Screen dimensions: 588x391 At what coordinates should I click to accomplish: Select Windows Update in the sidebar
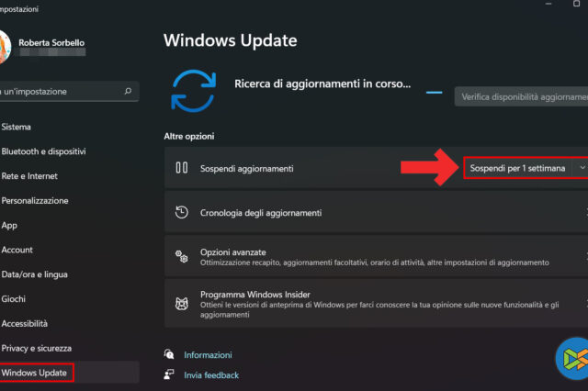point(34,373)
